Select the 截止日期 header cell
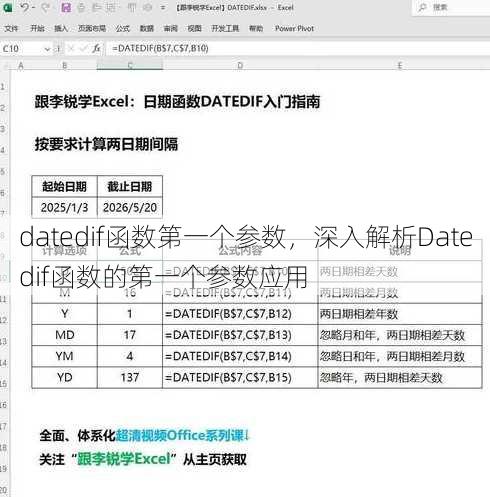Viewport: 490px width, 497px height. tap(130, 186)
